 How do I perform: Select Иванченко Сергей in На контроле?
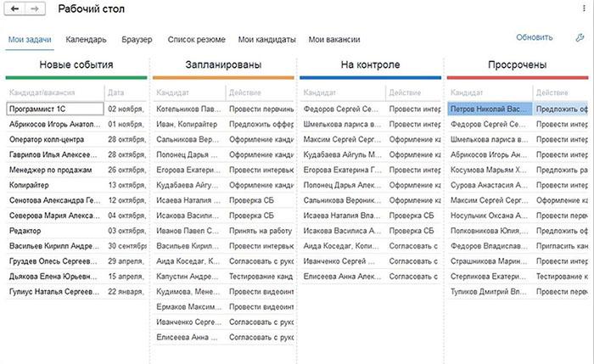tap(371, 261)
